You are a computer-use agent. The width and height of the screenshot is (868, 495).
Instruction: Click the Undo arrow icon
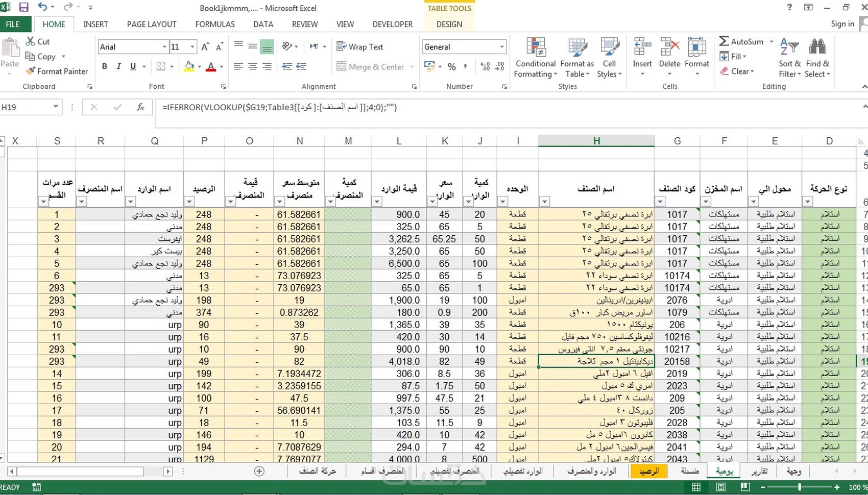click(x=43, y=7)
